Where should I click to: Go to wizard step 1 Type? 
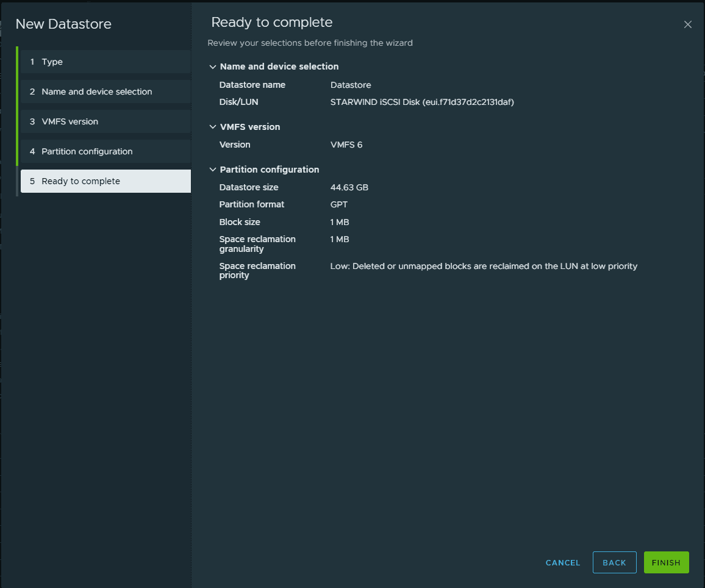[105, 62]
